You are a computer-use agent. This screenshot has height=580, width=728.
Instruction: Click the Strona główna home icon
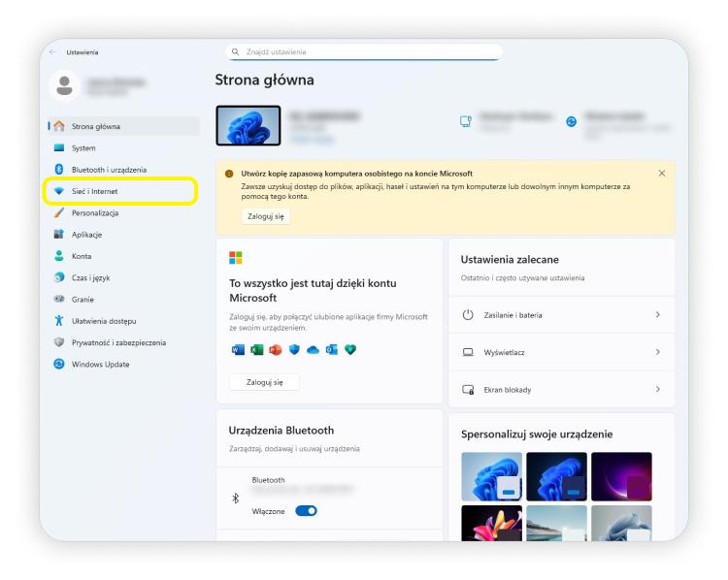[x=59, y=126]
